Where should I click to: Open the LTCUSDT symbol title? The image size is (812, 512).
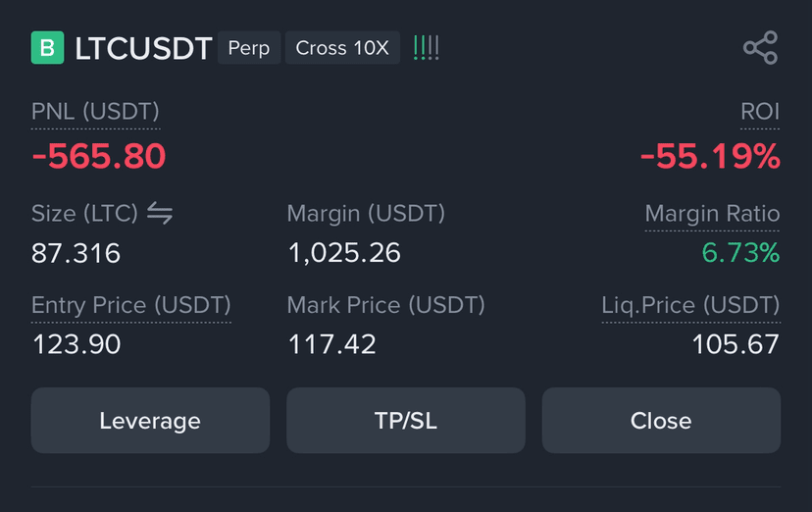point(143,48)
